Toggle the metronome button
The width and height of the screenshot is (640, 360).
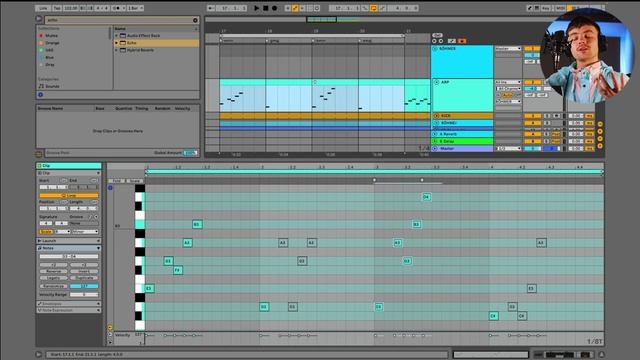[x=117, y=8]
